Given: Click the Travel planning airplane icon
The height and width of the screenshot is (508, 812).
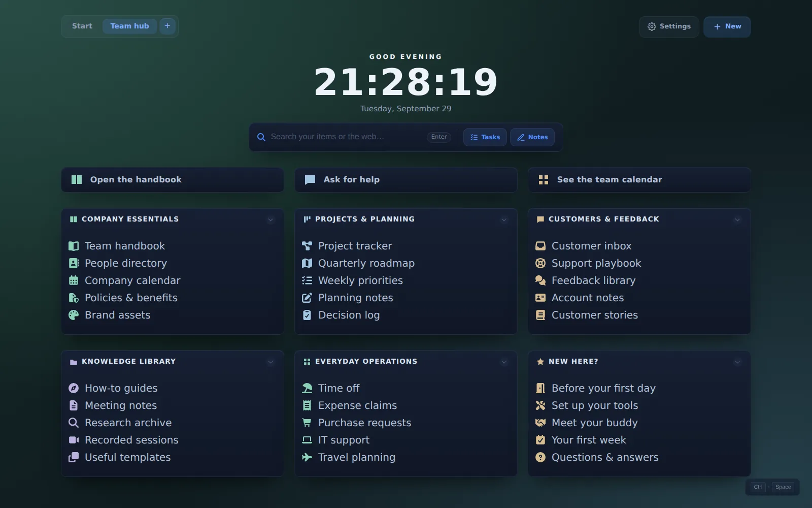Looking at the screenshot, I should coord(307,457).
